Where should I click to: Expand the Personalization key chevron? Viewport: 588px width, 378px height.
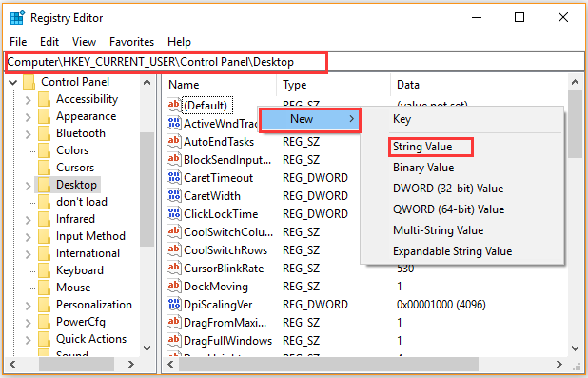pyautogui.click(x=29, y=306)
